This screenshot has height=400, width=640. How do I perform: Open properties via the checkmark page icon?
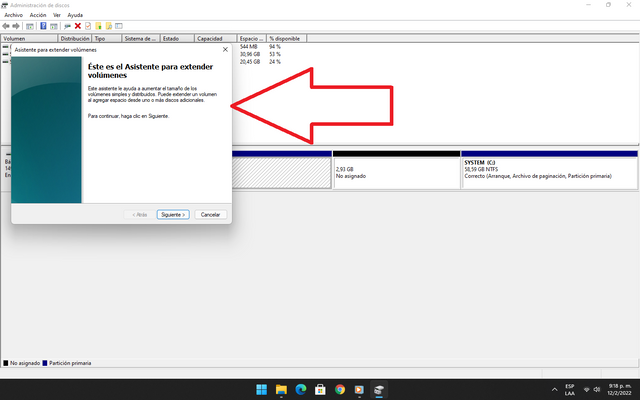[88, 26]
